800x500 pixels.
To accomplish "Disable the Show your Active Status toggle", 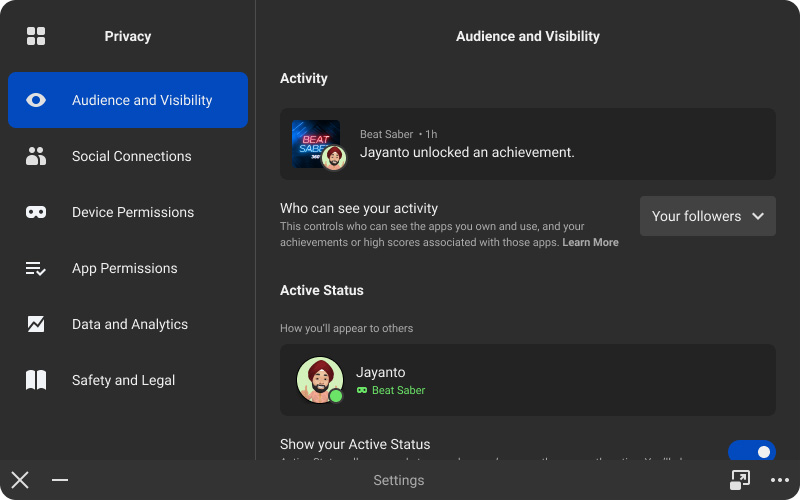I will click(751, 451).
